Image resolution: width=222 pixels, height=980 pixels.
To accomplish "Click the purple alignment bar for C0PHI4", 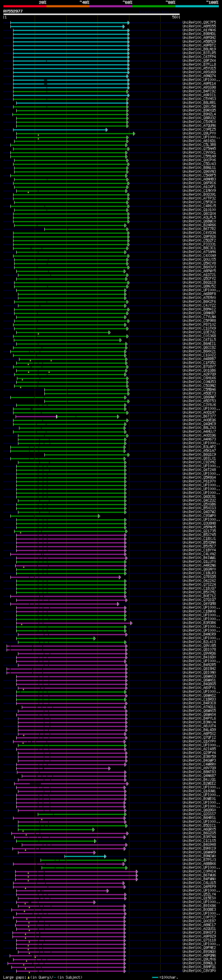I will [x=76, y=872].
